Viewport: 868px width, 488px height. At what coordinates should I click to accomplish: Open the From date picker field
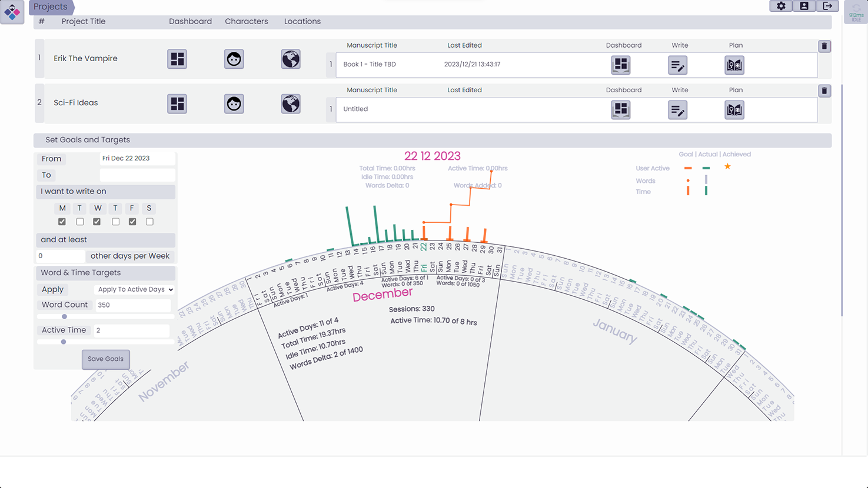click(137, 158)
